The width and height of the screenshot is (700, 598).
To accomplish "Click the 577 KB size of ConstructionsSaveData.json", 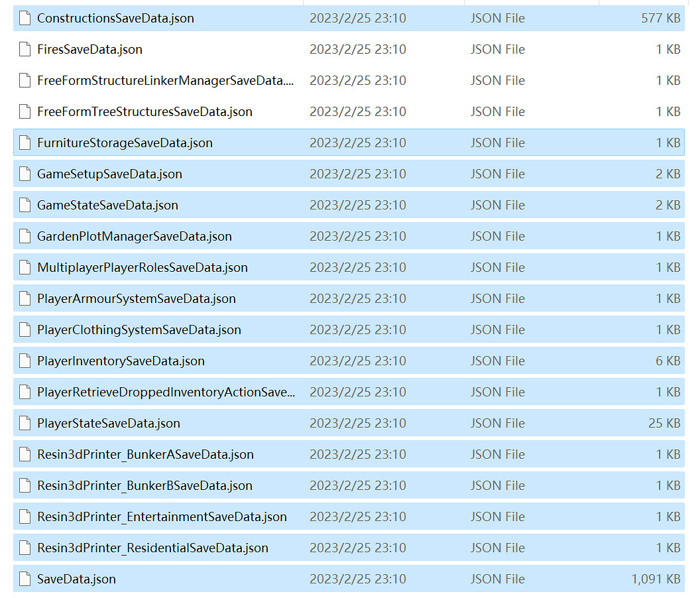I will pos(660,19).
